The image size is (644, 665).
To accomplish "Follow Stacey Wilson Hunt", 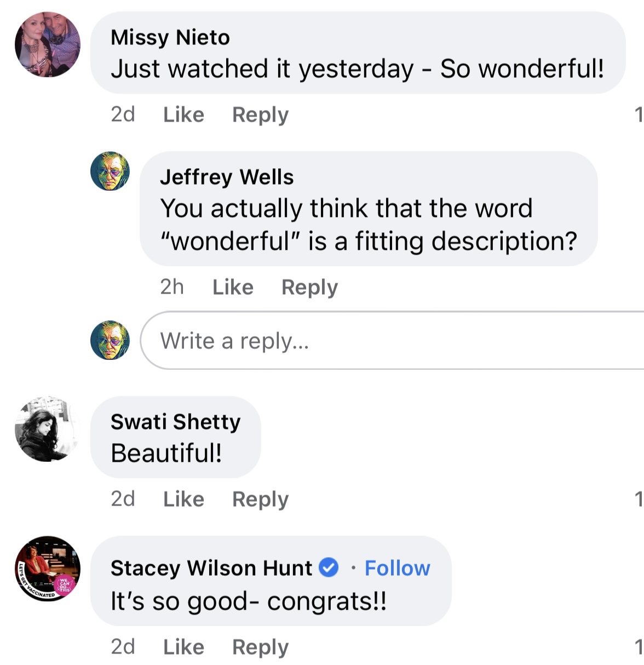I will [x=397, y=568].
